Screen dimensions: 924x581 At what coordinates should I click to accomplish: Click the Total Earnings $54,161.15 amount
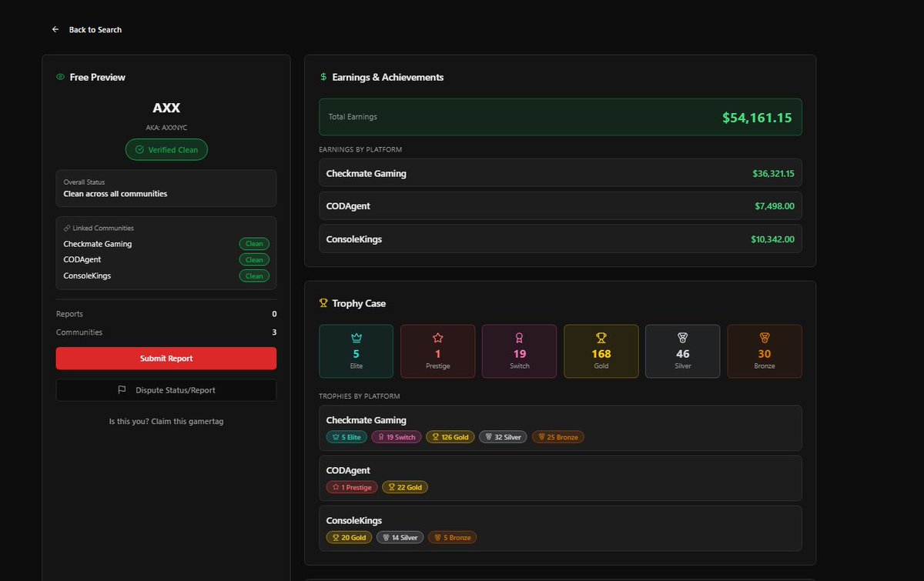(757, 118)
